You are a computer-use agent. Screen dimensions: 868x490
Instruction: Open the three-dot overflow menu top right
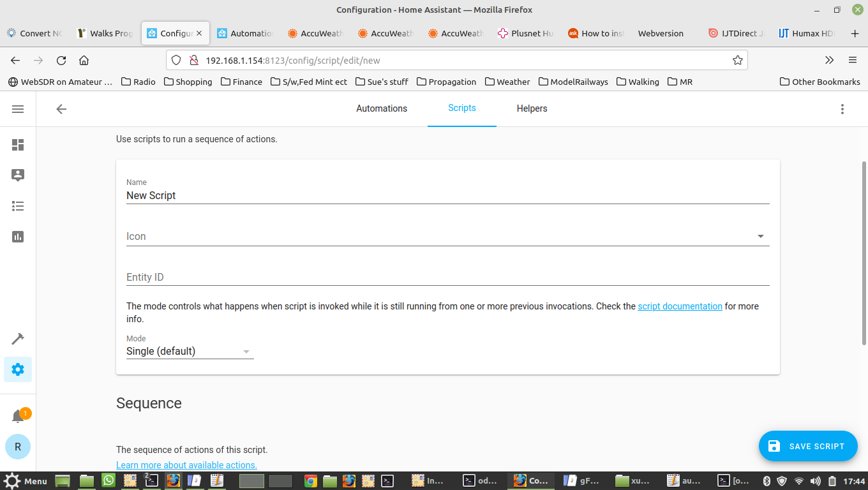tap(842, 108)
